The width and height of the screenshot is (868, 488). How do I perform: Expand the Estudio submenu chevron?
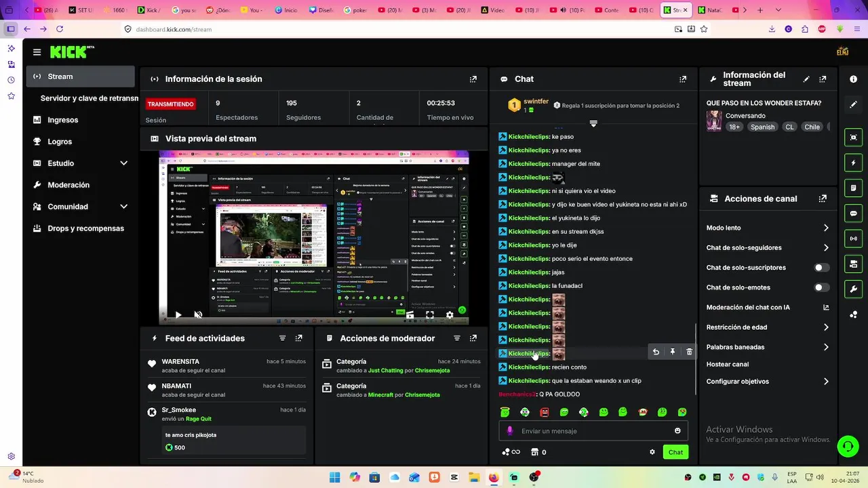123,163
